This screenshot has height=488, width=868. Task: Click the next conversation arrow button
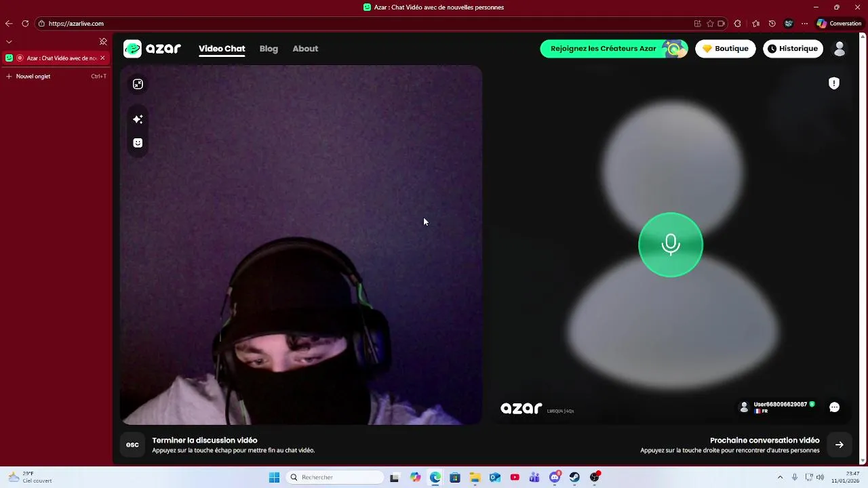840,445
